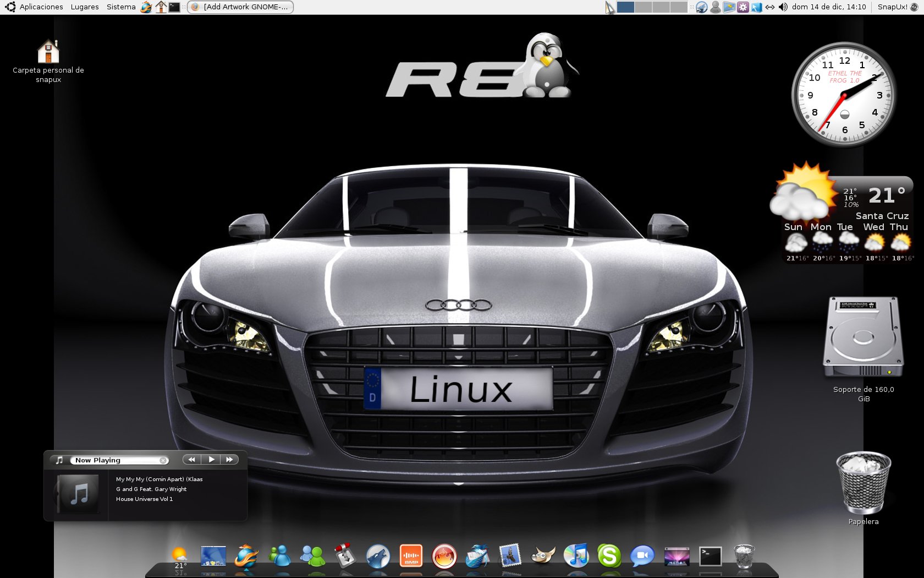The image size is (924, 578).
Task: Open the purple aurora screen dock icon
Action: pos(677,557)
